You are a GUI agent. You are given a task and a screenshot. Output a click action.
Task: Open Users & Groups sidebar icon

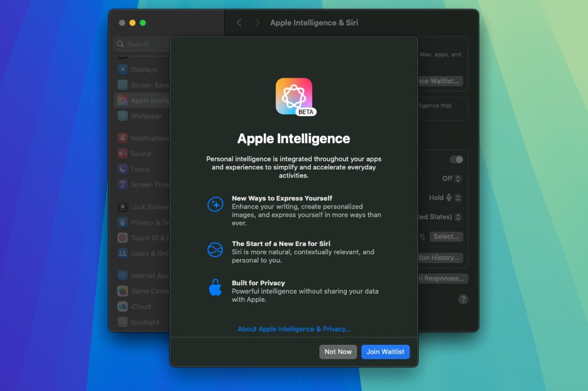(x=123, y=253)
